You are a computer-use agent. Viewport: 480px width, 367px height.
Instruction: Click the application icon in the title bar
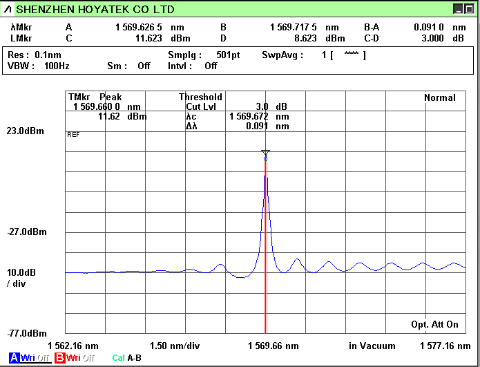(7, 9)
